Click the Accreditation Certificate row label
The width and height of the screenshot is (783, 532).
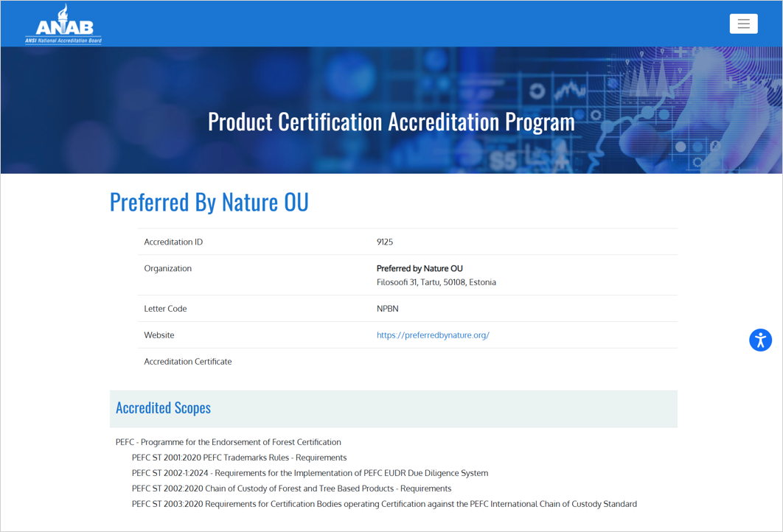point(188,362)
